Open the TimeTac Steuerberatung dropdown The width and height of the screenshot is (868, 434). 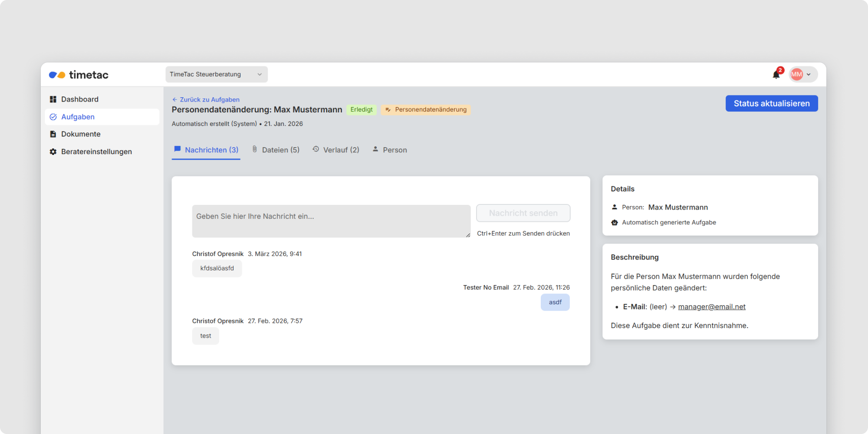(x=216, y=74)
